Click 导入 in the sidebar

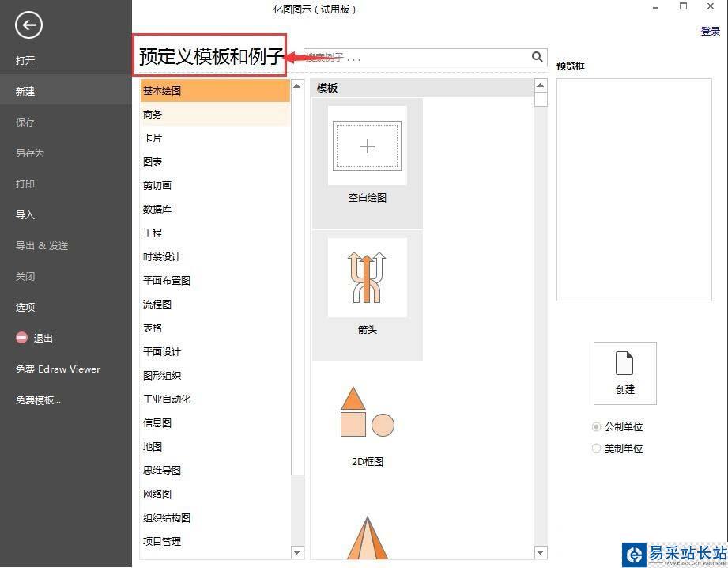point(25,214)
